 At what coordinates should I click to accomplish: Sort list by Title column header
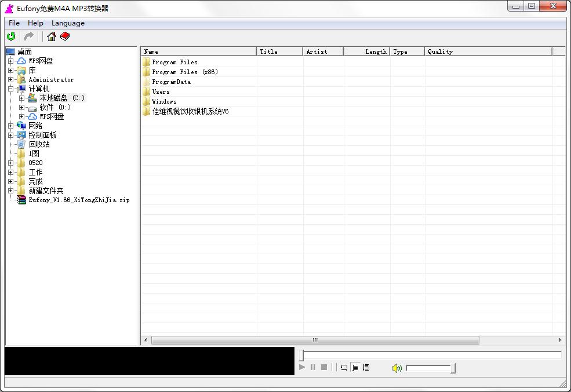(x=279, y=52)
